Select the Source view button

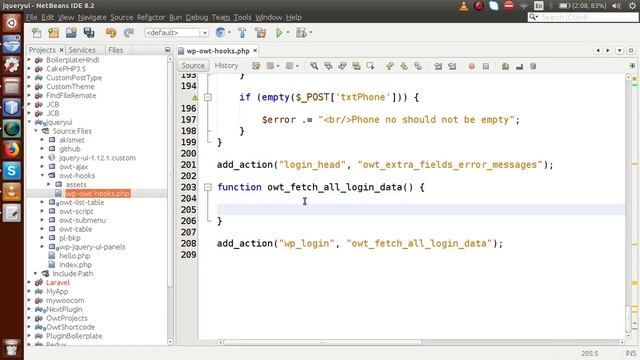click(x=193, y=66)
